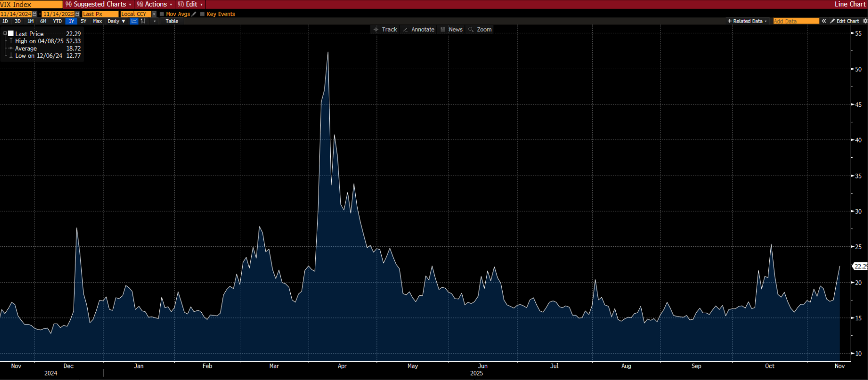
Task: Open the Local CCY currency dropdown
Action: click(154, 14)
